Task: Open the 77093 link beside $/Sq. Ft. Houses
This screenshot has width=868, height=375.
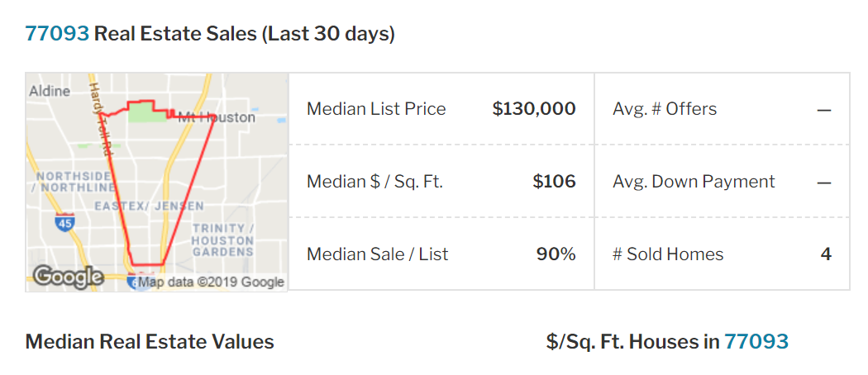Action: pos(756,341)
